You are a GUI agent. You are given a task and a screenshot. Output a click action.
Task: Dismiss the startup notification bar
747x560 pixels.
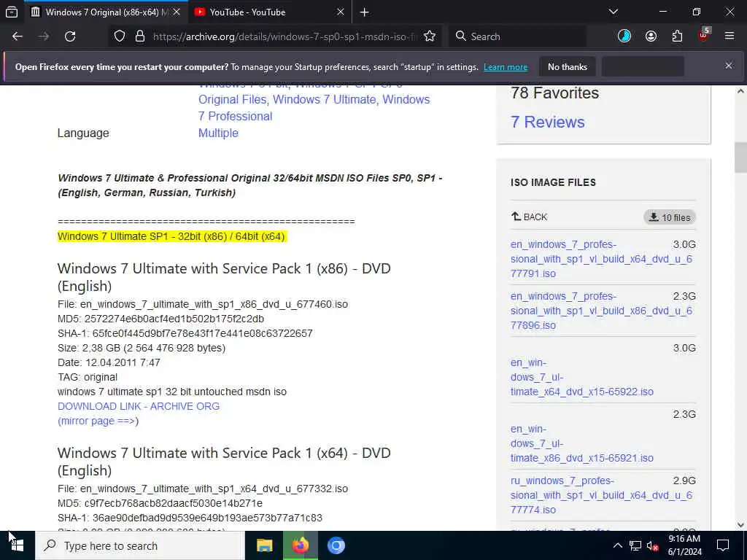click(729, 66)
